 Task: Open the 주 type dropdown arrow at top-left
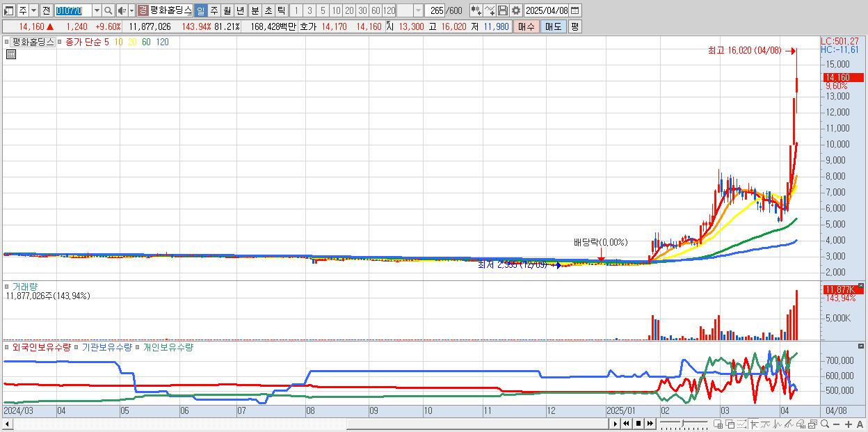click(33, 10)
